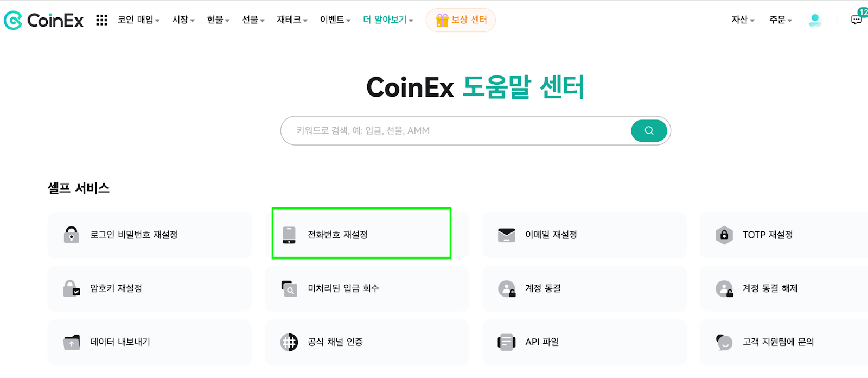The width and height of the screenshot is (868, 378).
Task: Click the hexagon lock icon for TOTP 재설정
Action: tap(724, 235)
